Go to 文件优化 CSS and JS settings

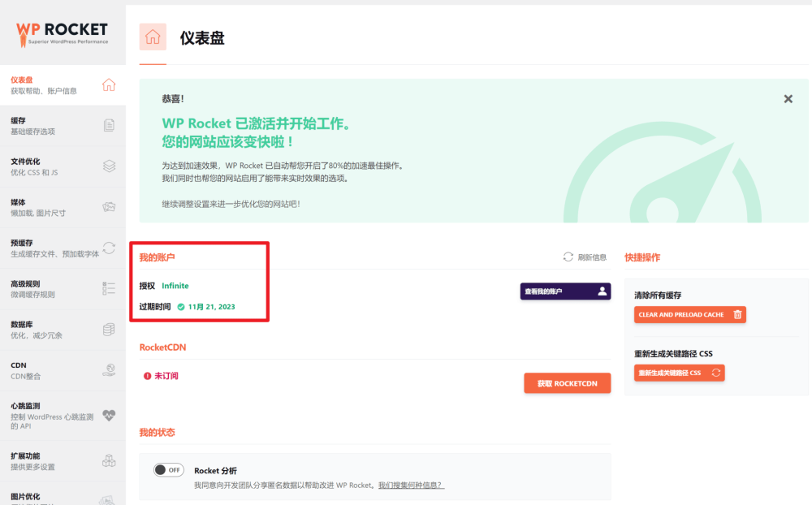click(x=63, y=166)
